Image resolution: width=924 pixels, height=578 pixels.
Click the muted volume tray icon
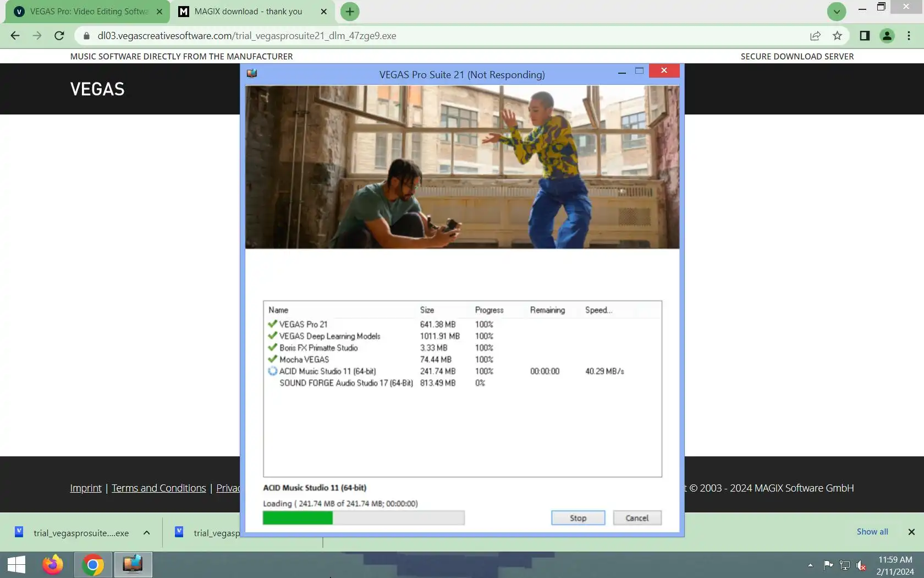point(861,565)
